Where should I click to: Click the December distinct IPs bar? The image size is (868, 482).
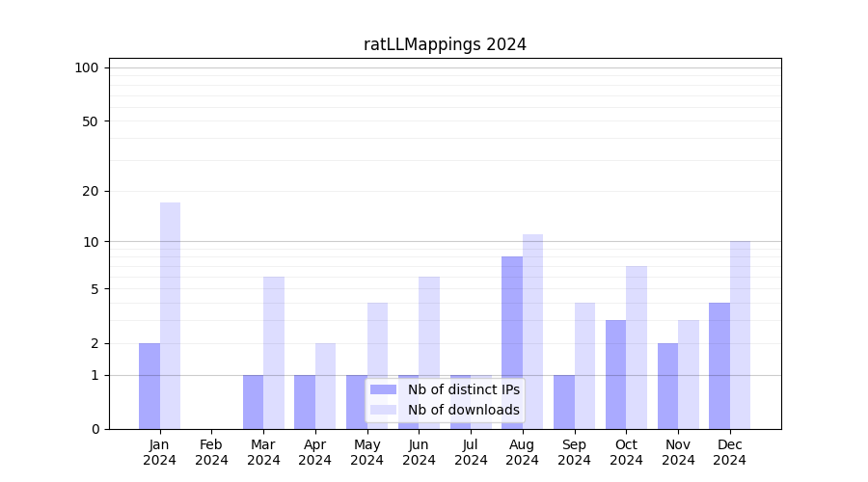[x=719, y=365]
